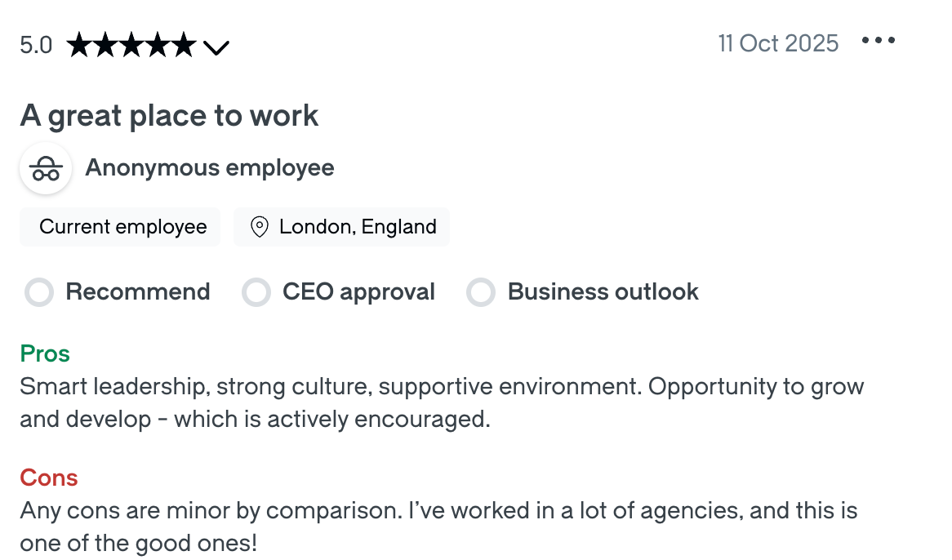Select the Current employee badge
The width and height of the screenshot is (952, 560).
(x=119, y=227)
